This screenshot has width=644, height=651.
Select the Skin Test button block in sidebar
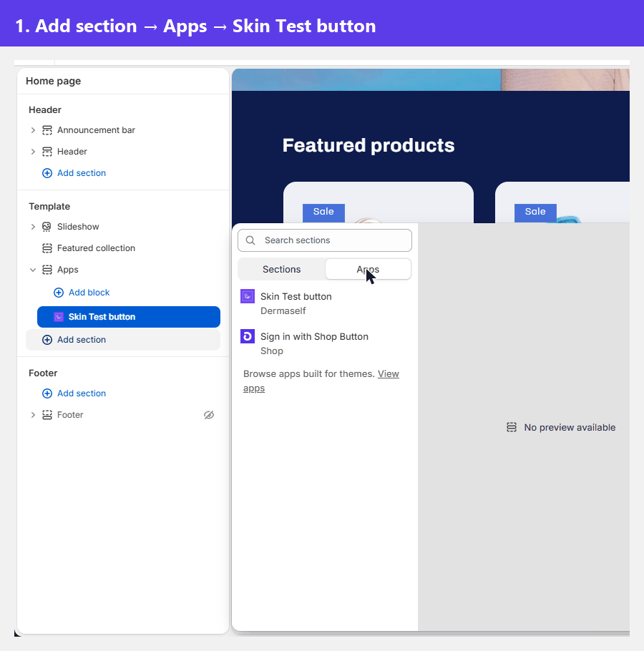(x=129, y=317)
